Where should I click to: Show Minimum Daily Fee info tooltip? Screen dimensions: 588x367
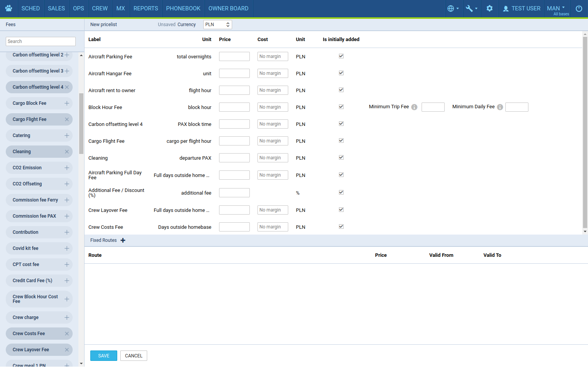pyautogui.click(x=500, y=107)
